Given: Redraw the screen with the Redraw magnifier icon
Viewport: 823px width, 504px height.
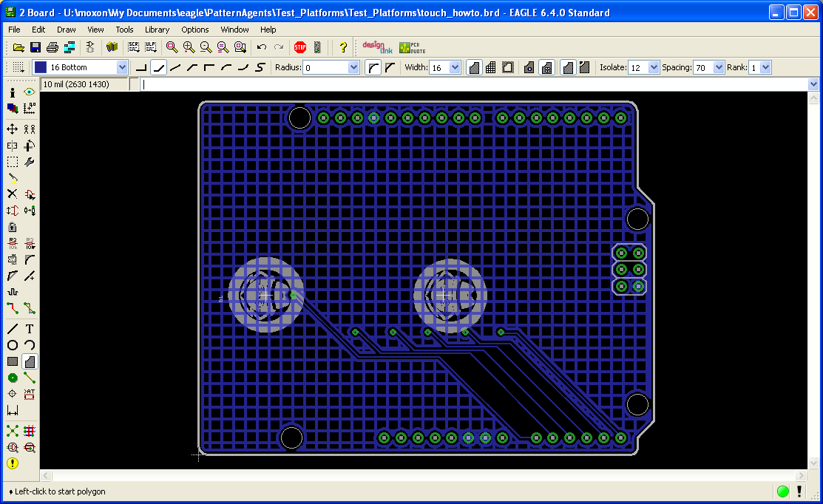Looking at the screenshot, I should (x=223, y=48).
